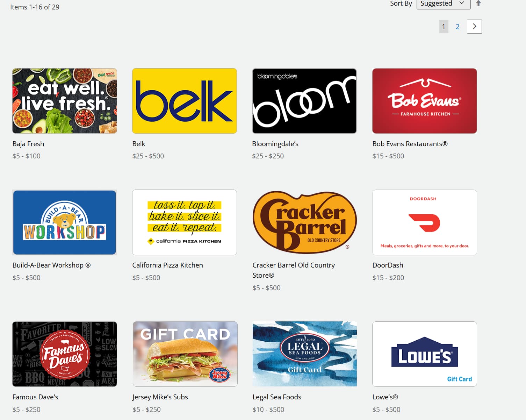Click the next page chevron button
The image size is (526, 420).
tap(474, 27)
